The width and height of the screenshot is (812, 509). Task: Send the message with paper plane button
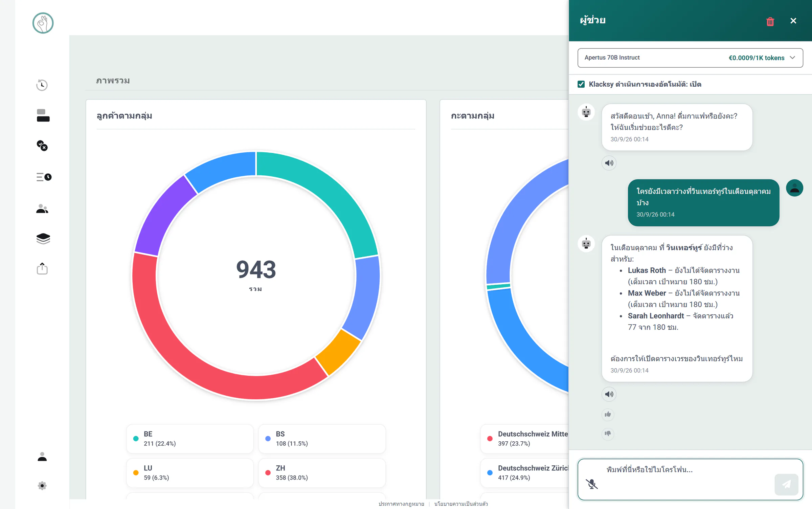pyautogui.click(x=786, y=485)
